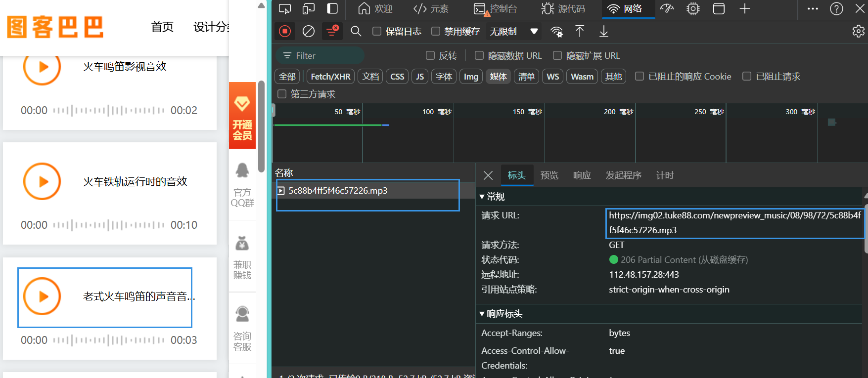Close the request details pane
Screen dimensions: 868x378
(488, 175)
